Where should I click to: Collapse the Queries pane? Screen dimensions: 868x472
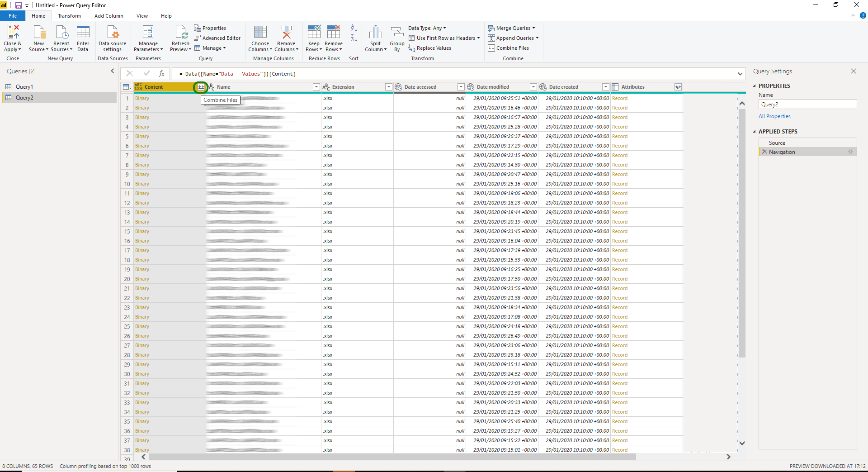[113, 71]
